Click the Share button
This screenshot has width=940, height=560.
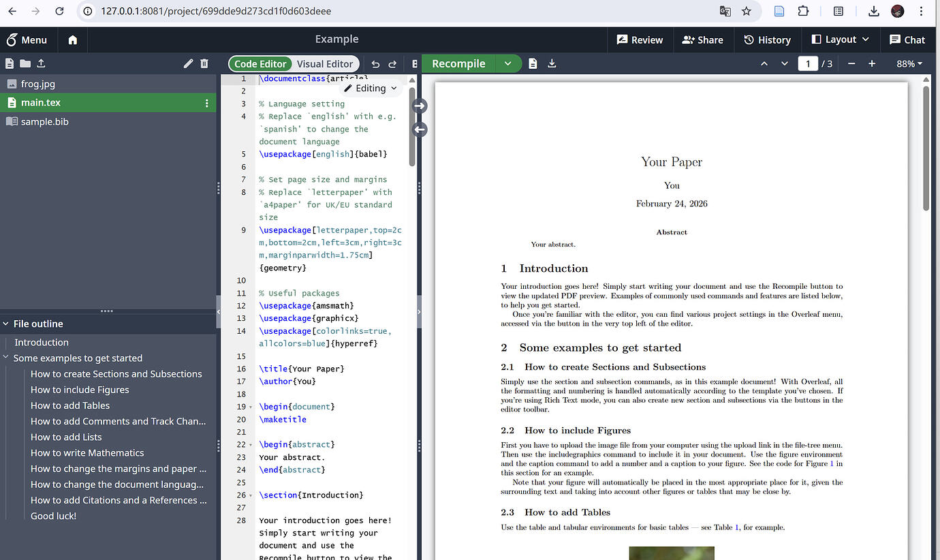702,40
